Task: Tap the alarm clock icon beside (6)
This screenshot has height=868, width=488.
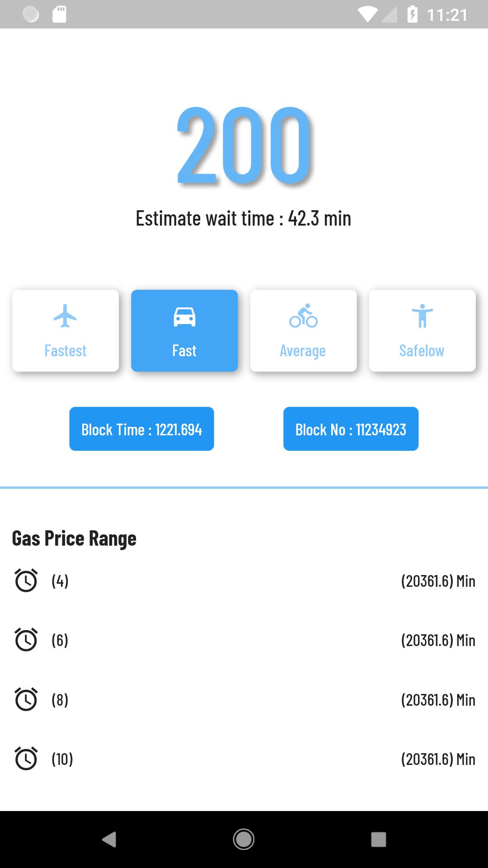Action: 26,640
